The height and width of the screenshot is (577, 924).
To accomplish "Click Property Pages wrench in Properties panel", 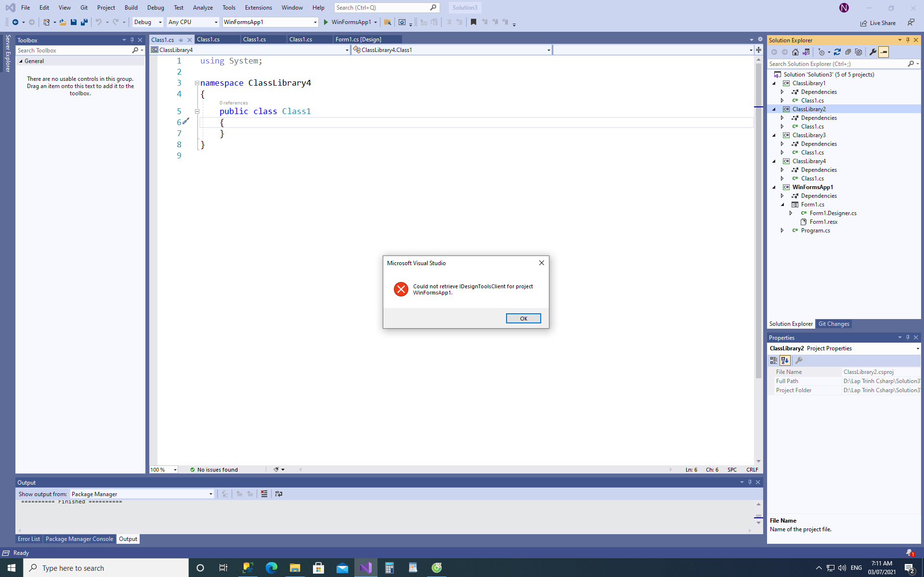I will pyautogui.click(x=799, y=360).
